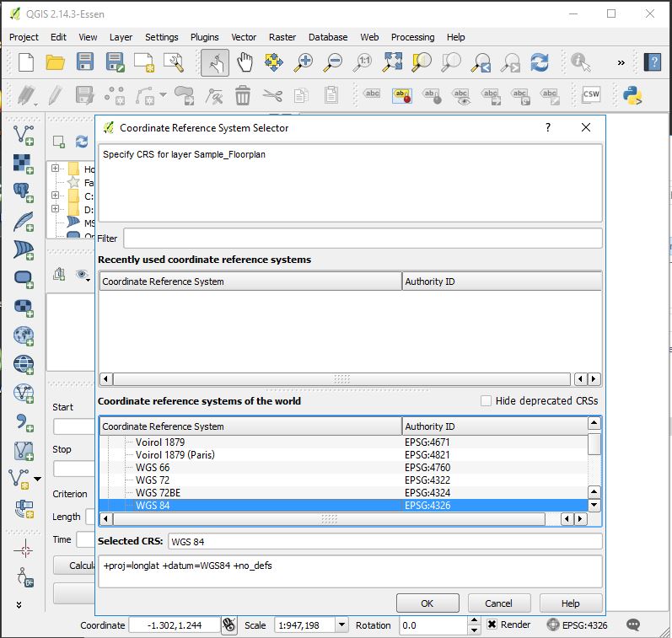The width and height of the screenshot is (672, 638).
Task: Open the Python Console icon
Action: 632,95
